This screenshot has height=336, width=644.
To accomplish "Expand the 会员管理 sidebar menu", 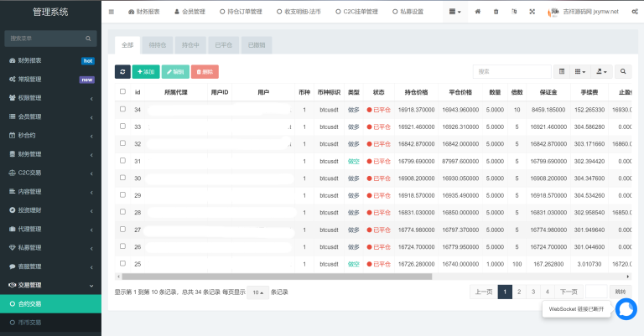I will (x=50, y=116).
